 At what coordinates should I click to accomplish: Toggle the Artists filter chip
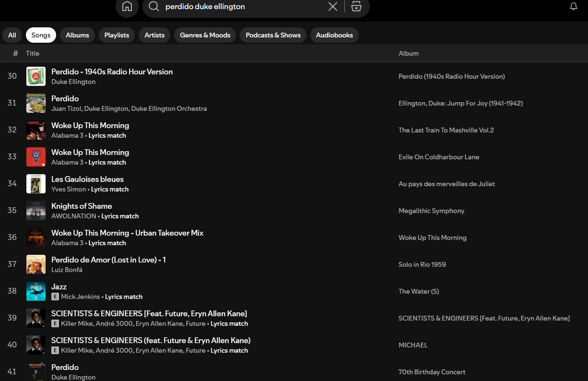154,35
